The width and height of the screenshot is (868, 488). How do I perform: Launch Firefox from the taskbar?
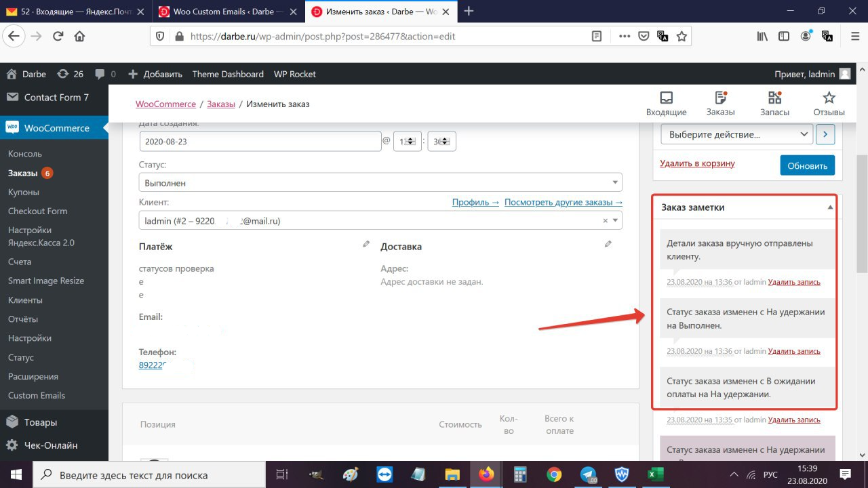tap(486, 474)
